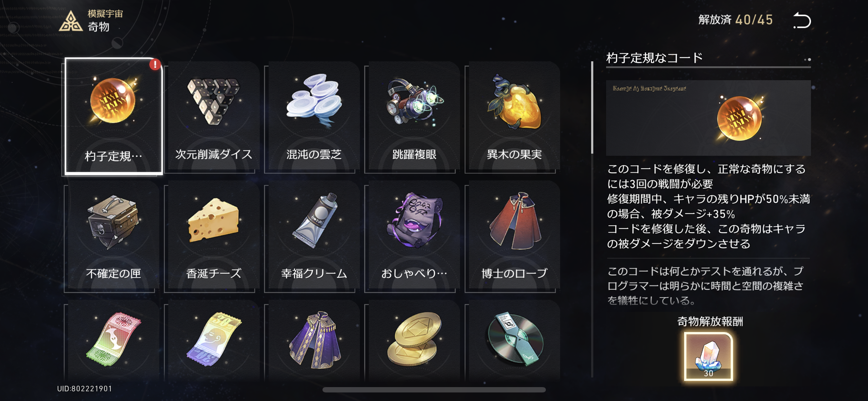Select the vinyl disc record curio
Screen dimensions: 868x401
(x=514, y=340)
